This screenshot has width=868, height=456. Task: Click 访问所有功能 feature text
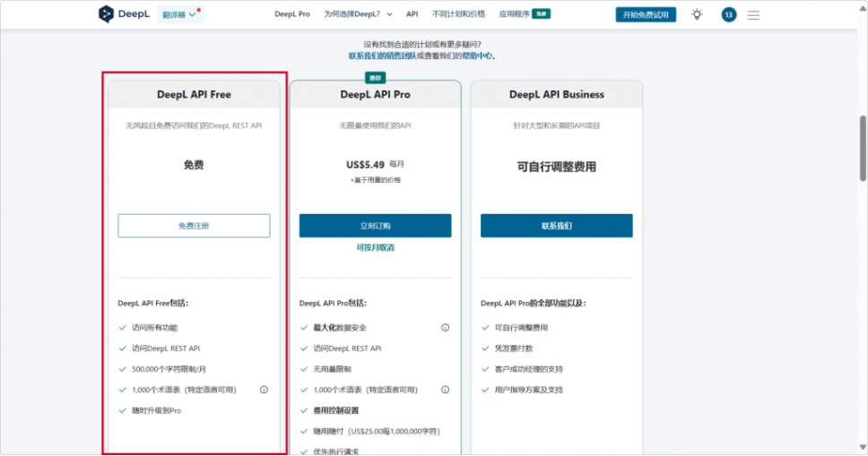click(x=154, y=328)
